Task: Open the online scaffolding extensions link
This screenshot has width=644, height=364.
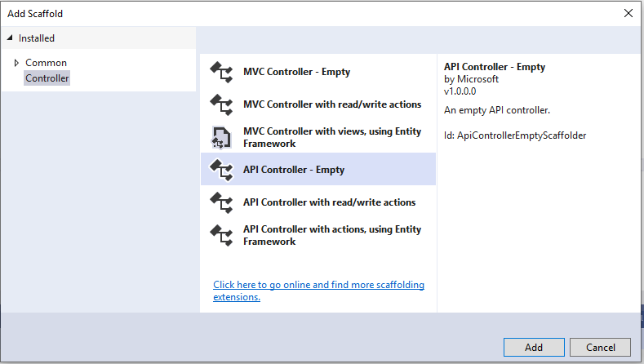Action: (x=318, y=291)
